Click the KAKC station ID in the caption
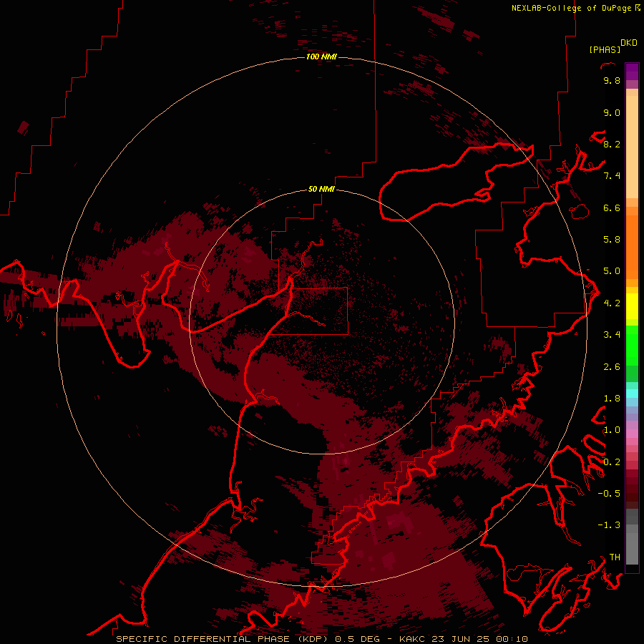This screenshot has height=644, width=644. 414,639
